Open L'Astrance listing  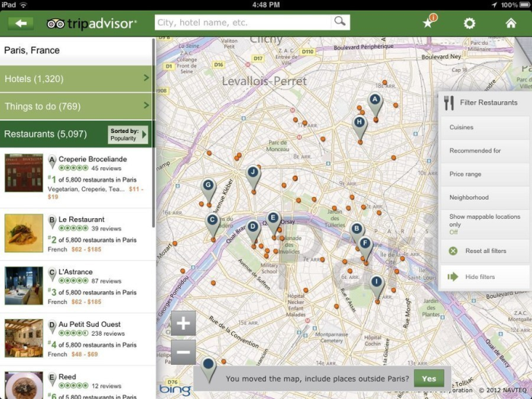[76, 287]
